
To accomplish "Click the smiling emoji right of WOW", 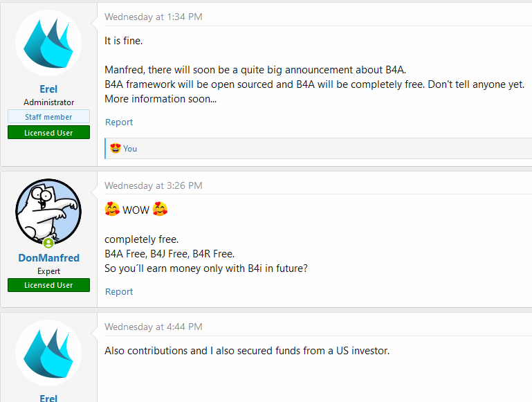I will point(160,210).
